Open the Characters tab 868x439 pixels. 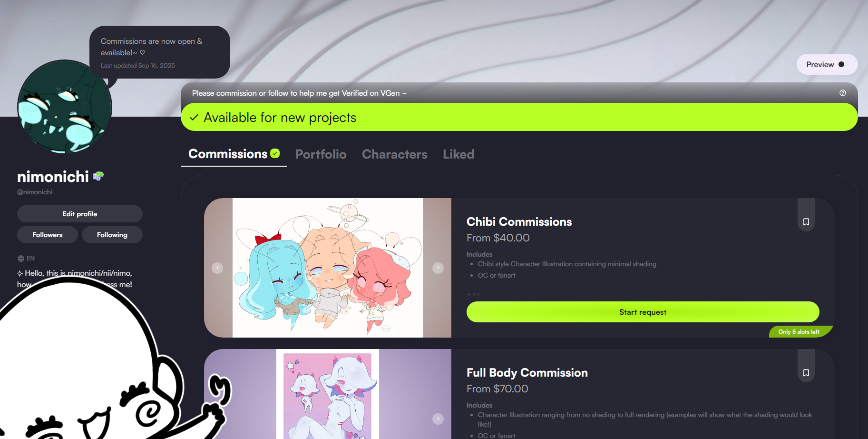(x=395, y=154)
